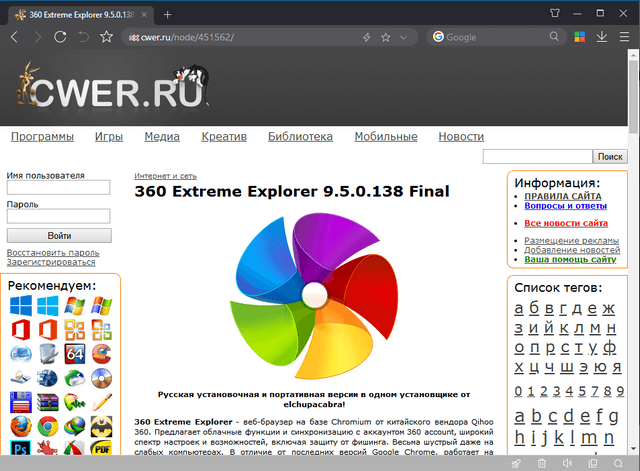Open the Программы menu item
This screenshot has width=640, height=471.
pos(42,136)
